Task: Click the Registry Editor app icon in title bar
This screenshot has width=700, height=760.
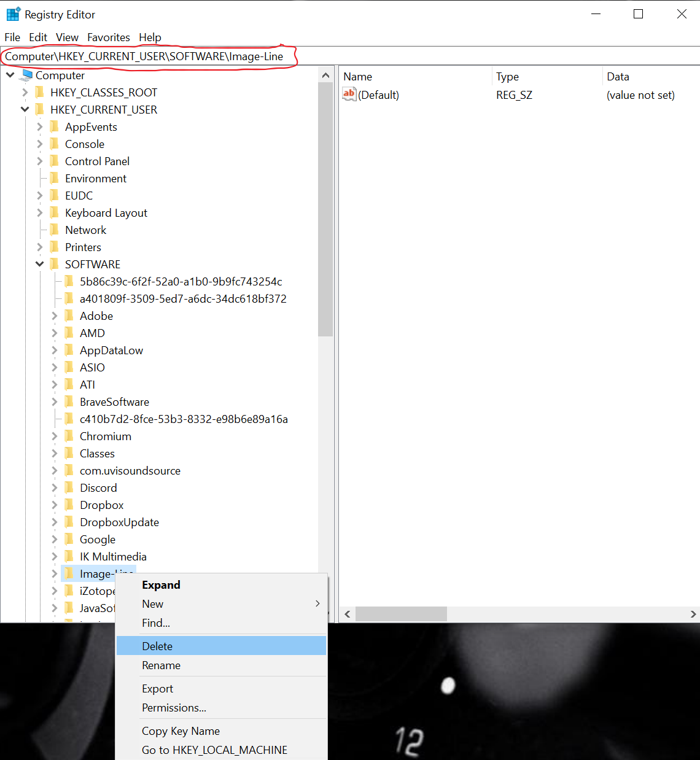Action: (13, 14)
